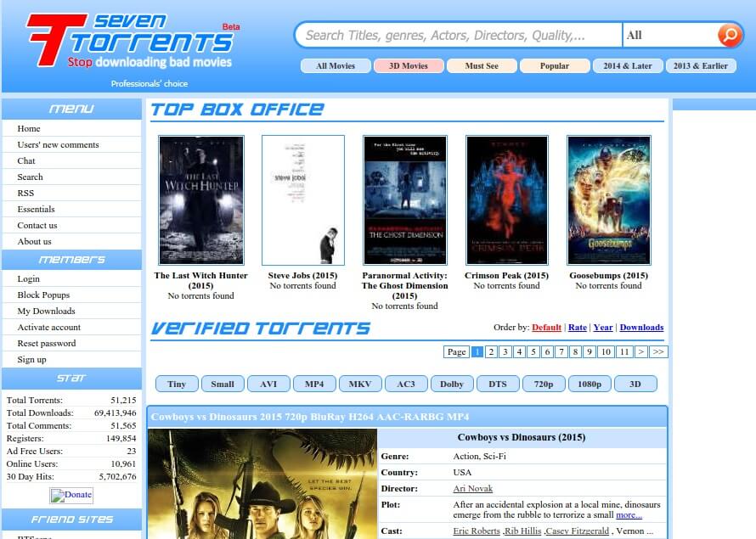Open the Steve Jobs (2015) title
The width and height of the screenshot is (756, 539).
point(302,276)
